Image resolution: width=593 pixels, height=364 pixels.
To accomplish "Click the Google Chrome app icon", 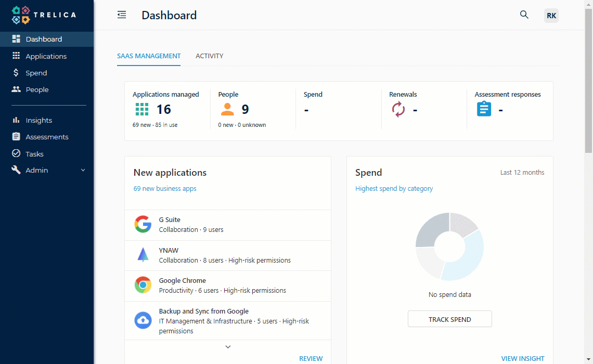I will pyautogui.click(x=143, y=285).
